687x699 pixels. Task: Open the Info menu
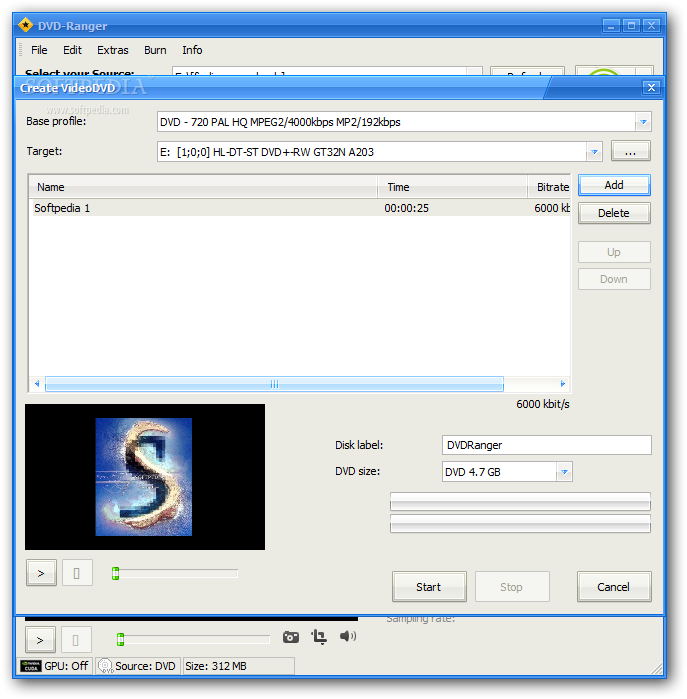click(192, 50)
